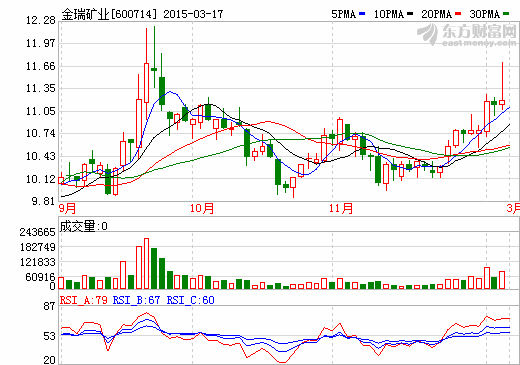
Task: Click the last red candlestick with long upper wick
Action: pos(502,86)
